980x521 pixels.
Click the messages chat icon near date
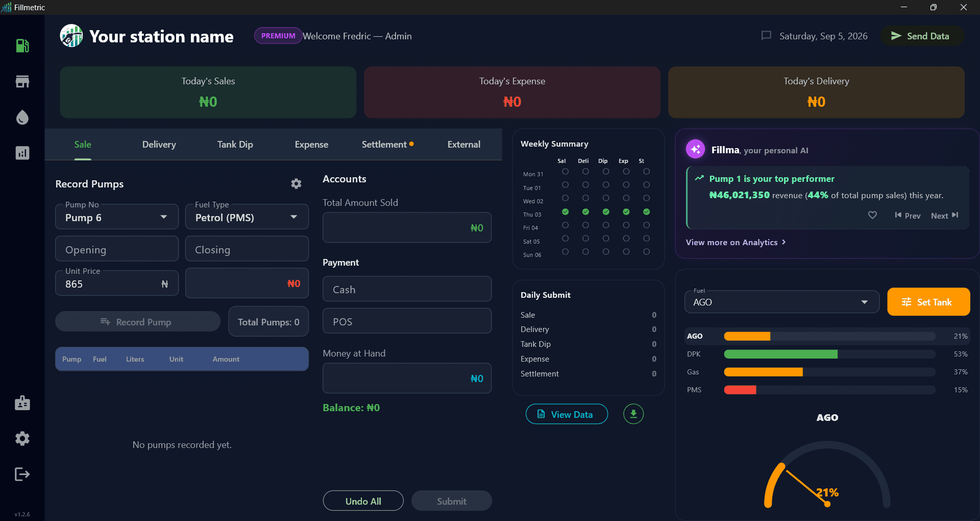tap(766, 36)
